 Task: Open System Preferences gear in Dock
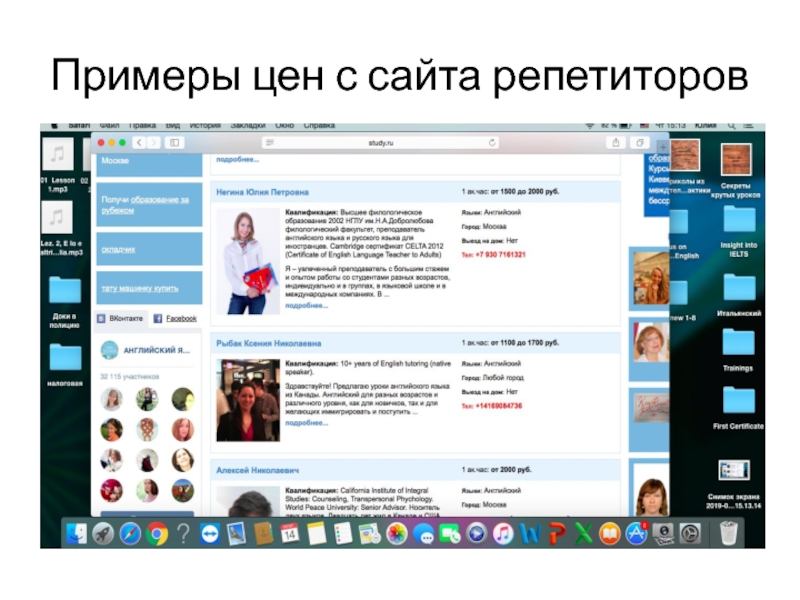(x=690, y=534)
